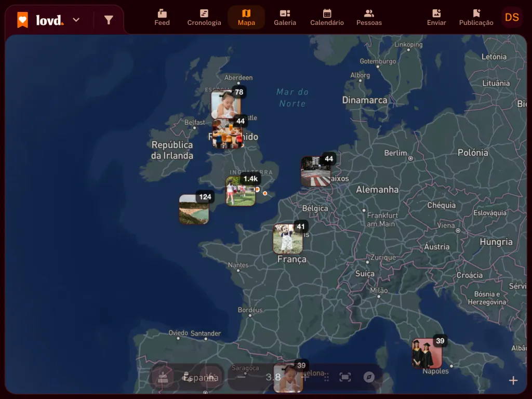Click the Alemanha country label
The height and width of the screenshot is (399, 532).
[x=377, y=189]
